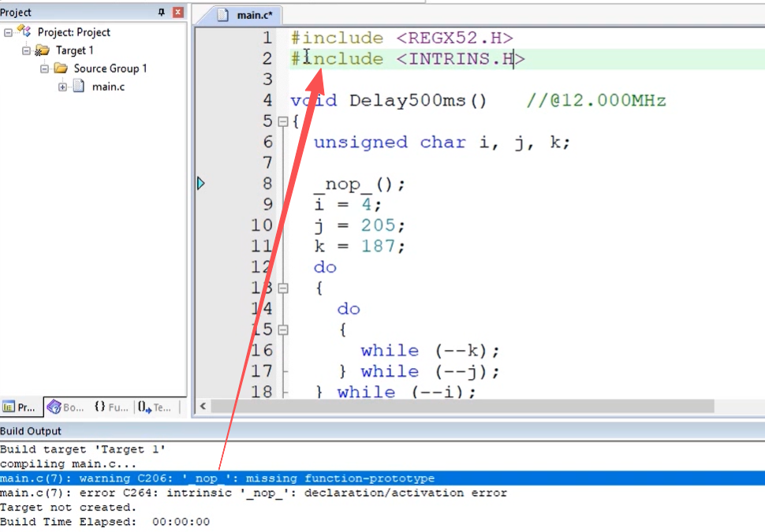Click "Build target 'Target 1'" output line
765x532 pixels.
[x=83, y=449]
